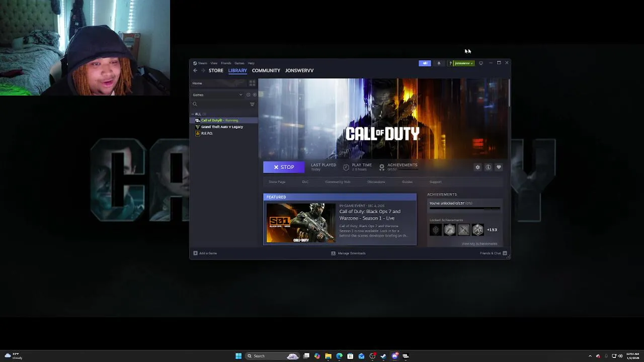Screen dimensions: 644x362
Task: Open the Windows Start button
Action: 238,356
